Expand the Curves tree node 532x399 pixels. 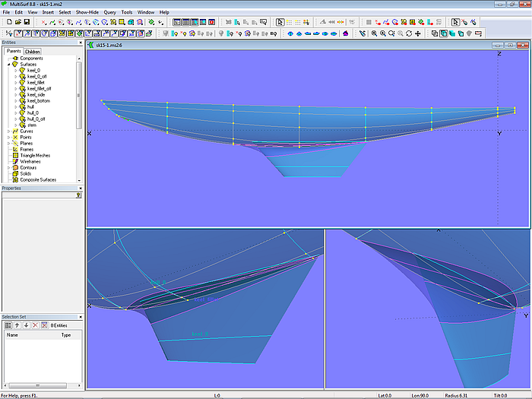click(8, 131)
